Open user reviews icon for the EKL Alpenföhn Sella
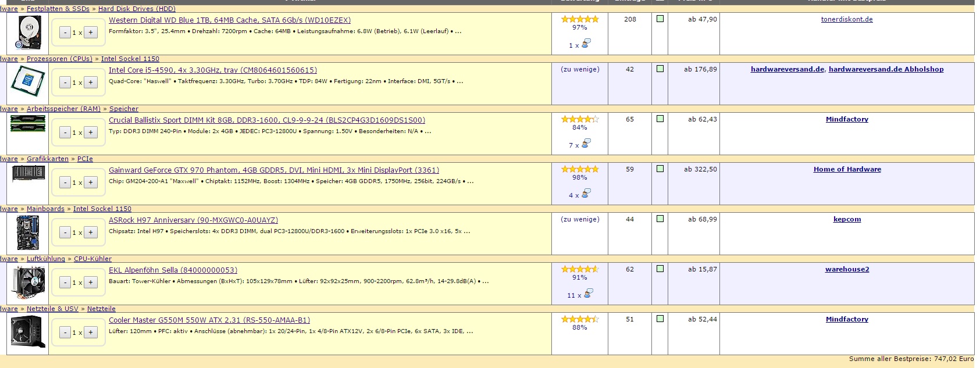 (x=588, y=294)
